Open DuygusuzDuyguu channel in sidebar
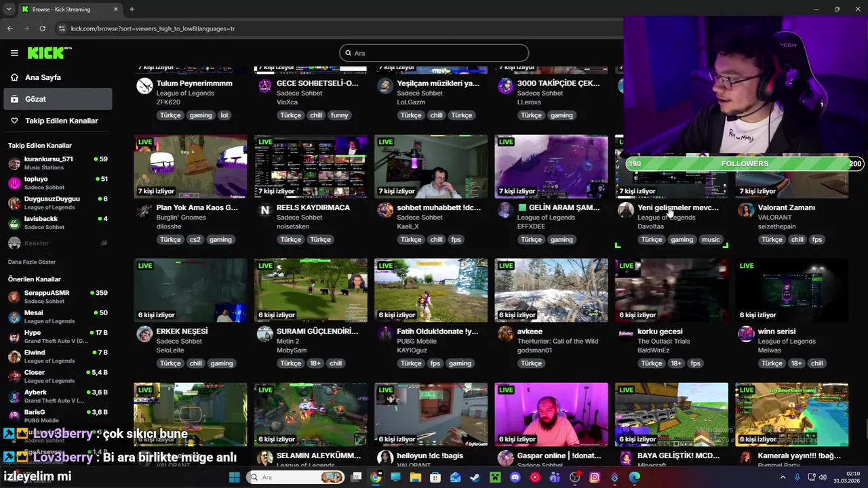 58,203
